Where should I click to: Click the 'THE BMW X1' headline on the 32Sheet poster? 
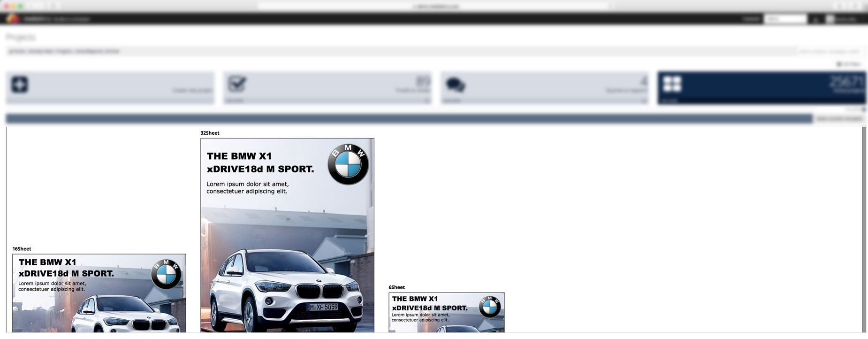239,156
